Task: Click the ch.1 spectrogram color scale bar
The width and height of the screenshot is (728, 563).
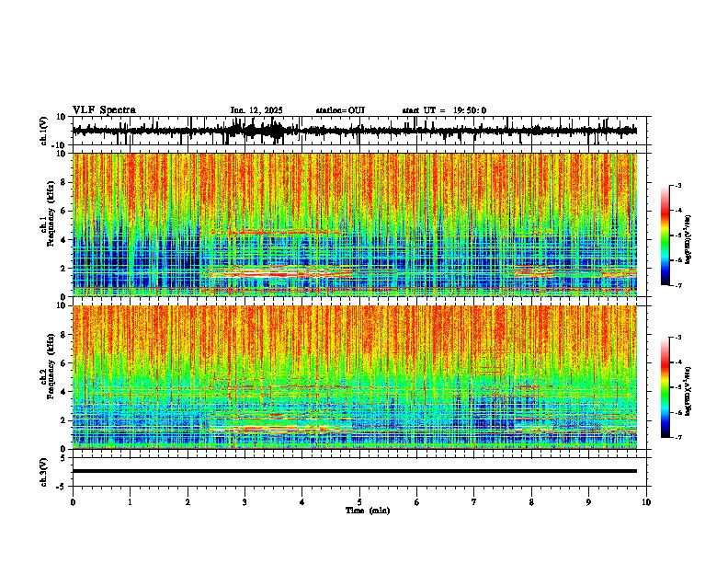Action: [x=665, y=235]
